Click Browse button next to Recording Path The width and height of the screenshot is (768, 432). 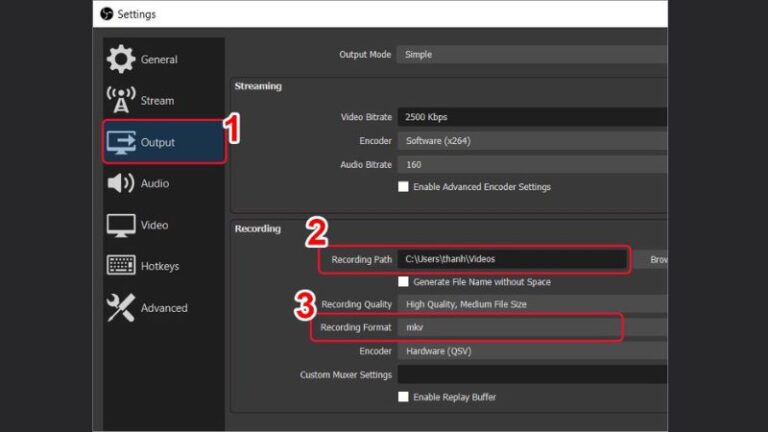[656, 259]
